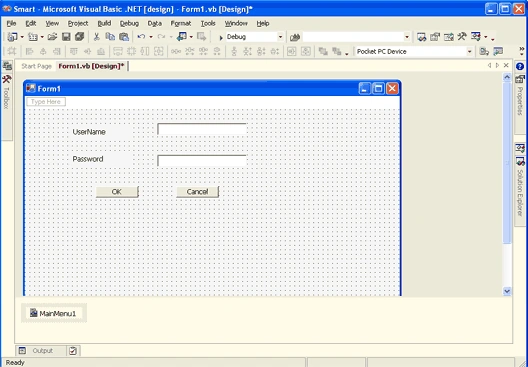Open the Solution Explorer toolbar icon

click(421, 37)
